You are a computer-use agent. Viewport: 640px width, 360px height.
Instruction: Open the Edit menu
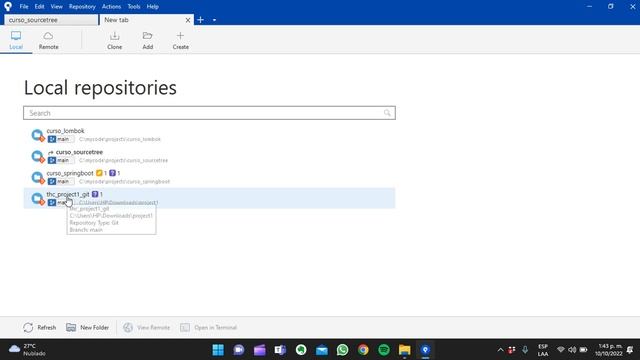39,7
